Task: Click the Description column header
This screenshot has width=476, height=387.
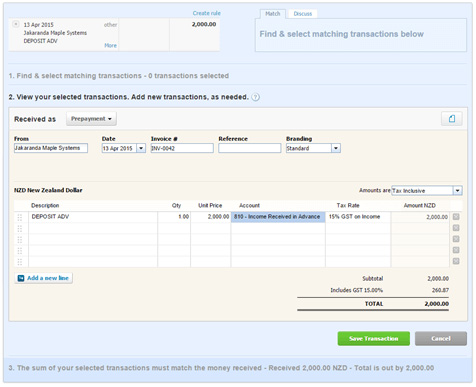Action: coord(45,205)
